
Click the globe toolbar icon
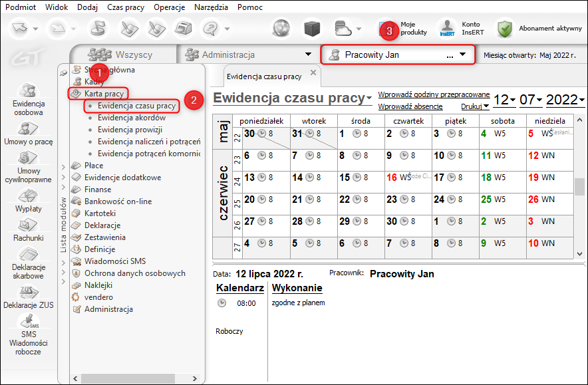tap(281, 28)
